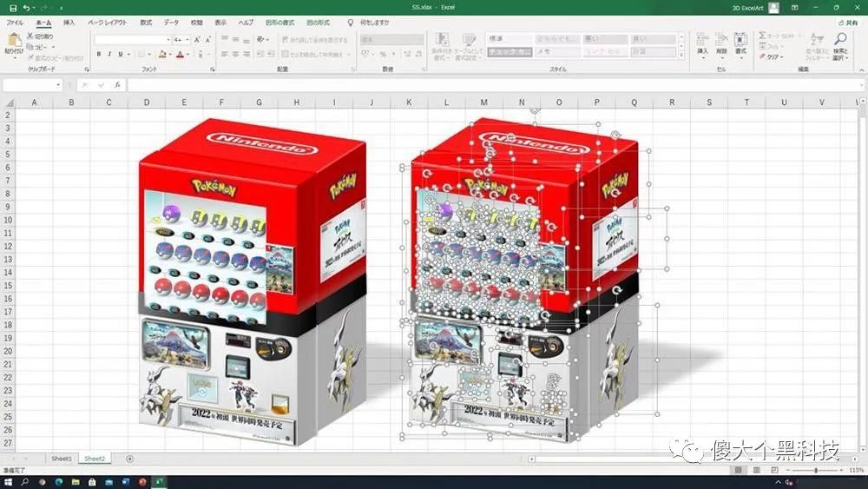Toggle Normal view in status bar

[739, 470]
